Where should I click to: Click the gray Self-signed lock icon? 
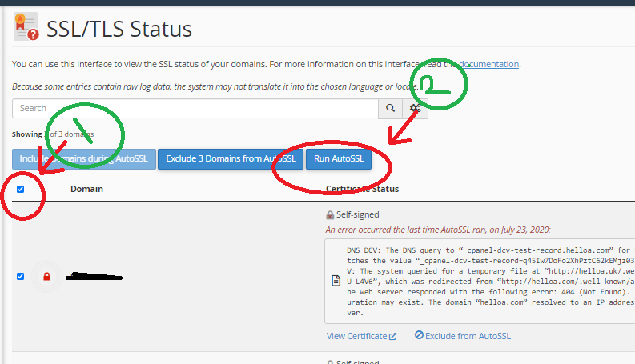click(x=330, y=214)
